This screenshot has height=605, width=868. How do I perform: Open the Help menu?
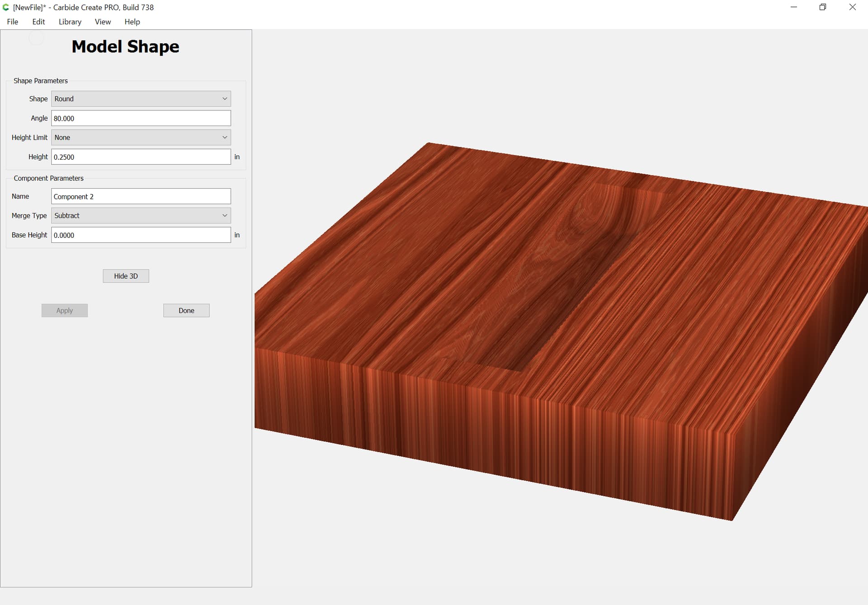tap(132, 22)
